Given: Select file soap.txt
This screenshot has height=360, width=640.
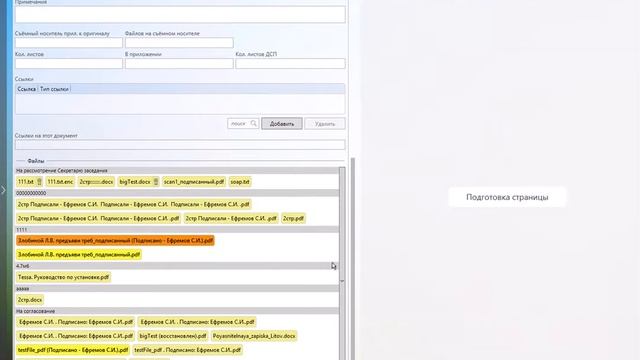Looking at the screenshot, I should [240, 182].
